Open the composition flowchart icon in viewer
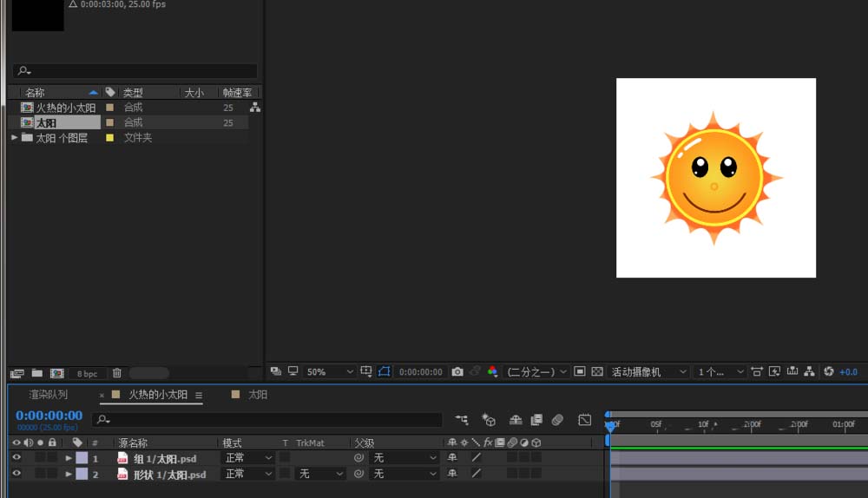 pyautogui.click(x=810, y=371)
